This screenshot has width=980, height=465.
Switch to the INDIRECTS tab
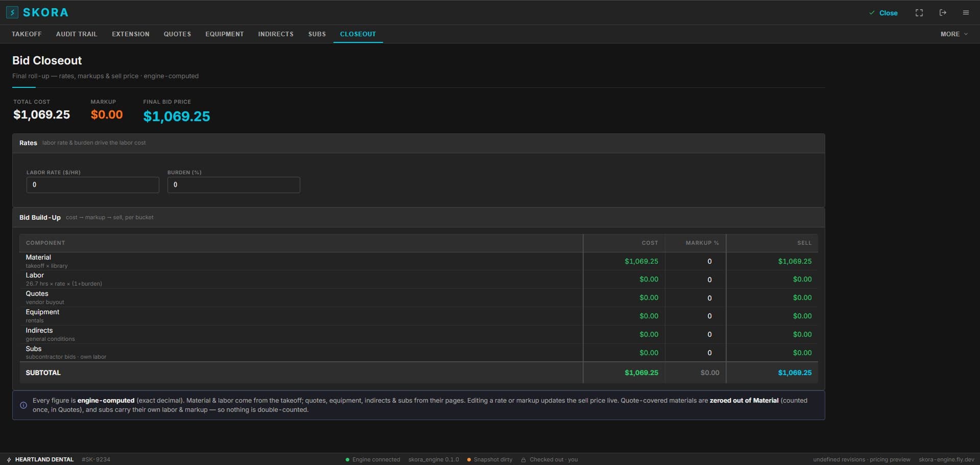click(x=276, y=34)
